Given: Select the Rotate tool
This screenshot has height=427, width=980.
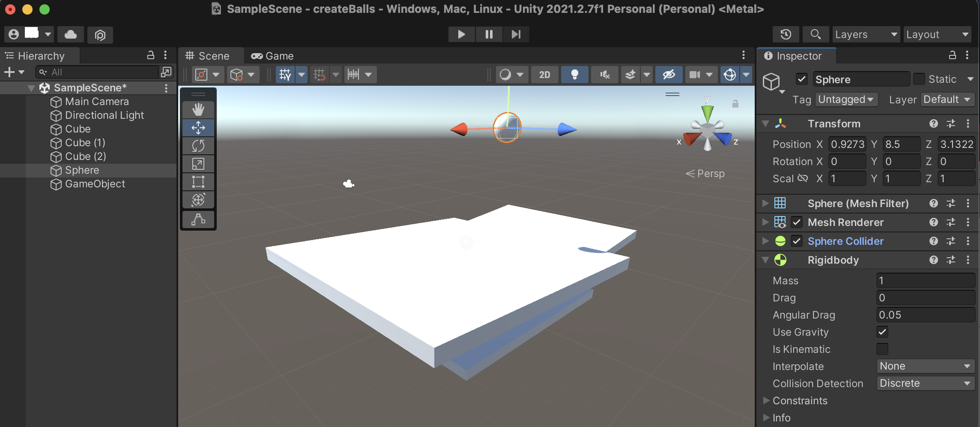Looking at the screenshot, I should (x=198, y=146).
